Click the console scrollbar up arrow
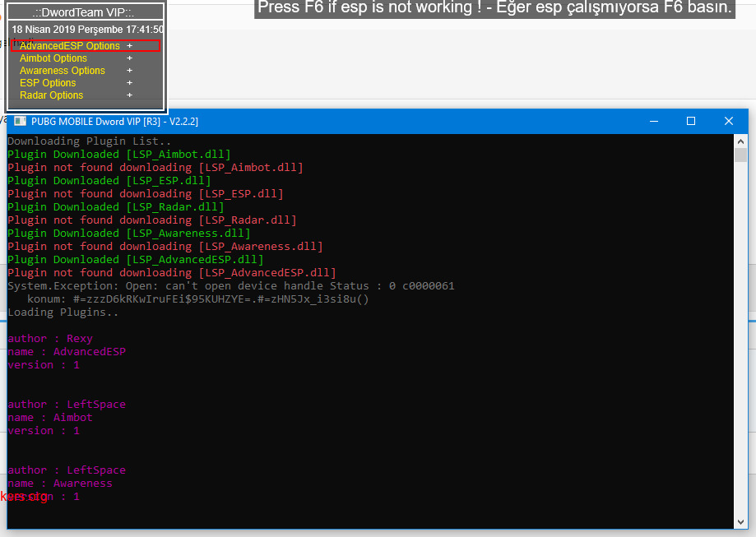This screenshot has width=756, height=537. click(x=740, y=141)
